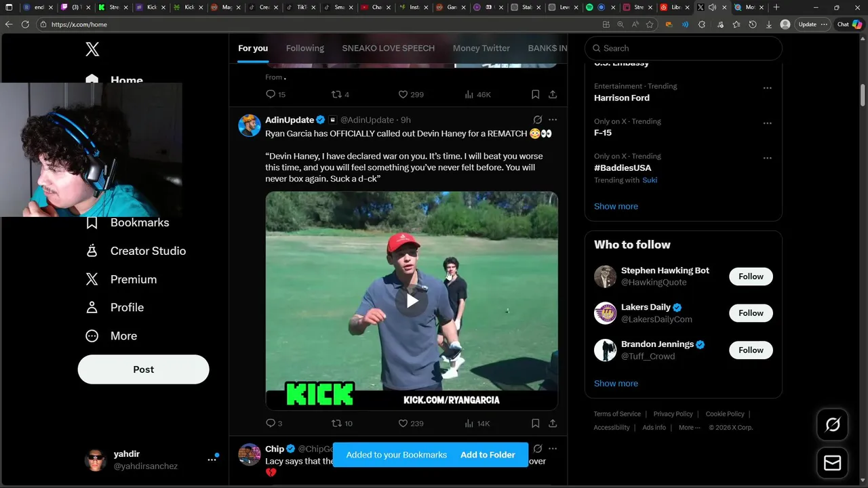Share the 46K-view post

pos(553,94)
